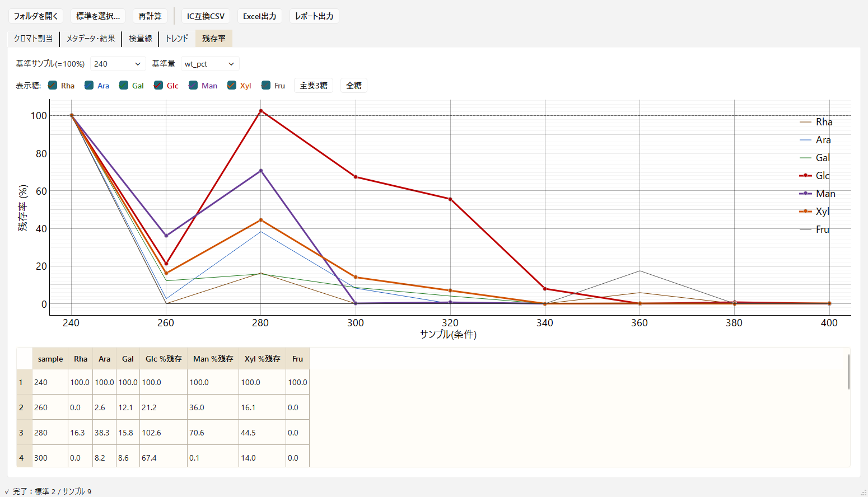Select row header 3 in the table
Image resolution: width=868 pixels, height=497 pixels.
[x=25, y=433]
